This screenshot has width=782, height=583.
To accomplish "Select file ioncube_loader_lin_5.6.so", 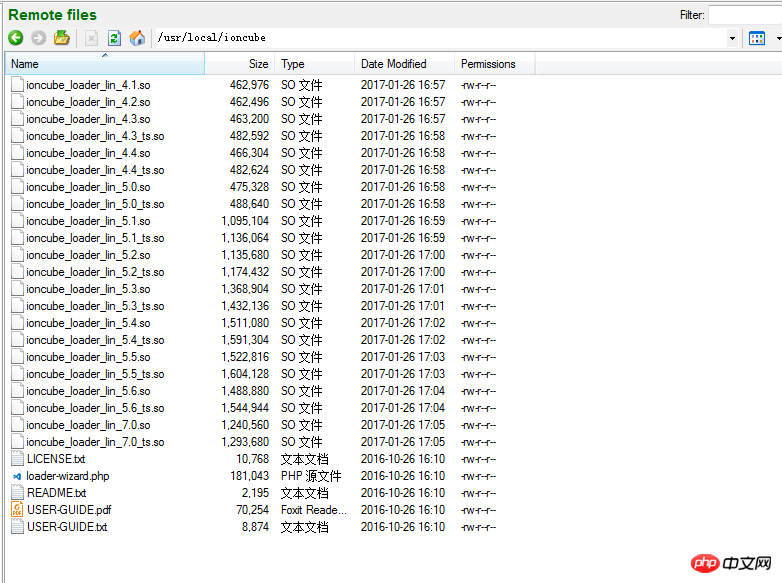I will 88,391.
